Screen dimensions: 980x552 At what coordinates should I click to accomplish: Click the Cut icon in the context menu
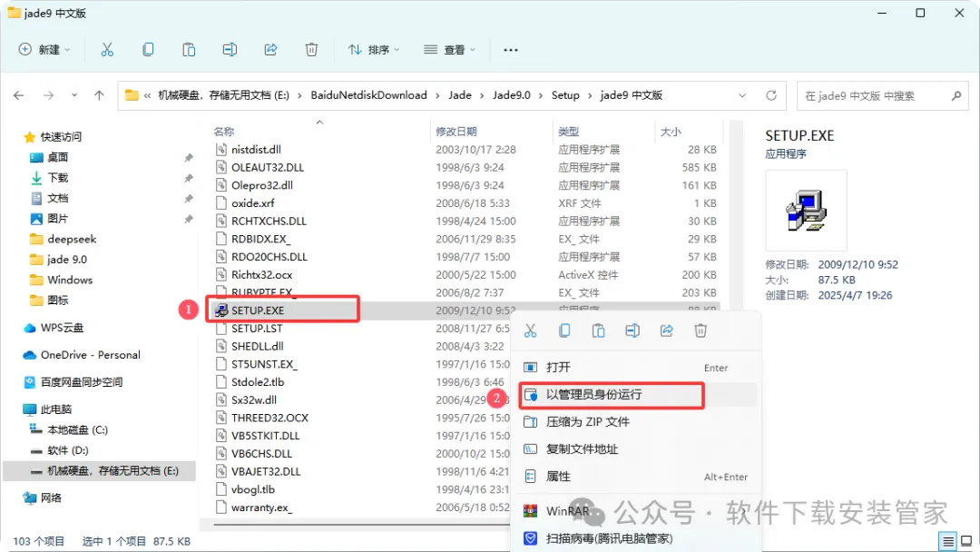pyautogui.click(x=531, y=330)
